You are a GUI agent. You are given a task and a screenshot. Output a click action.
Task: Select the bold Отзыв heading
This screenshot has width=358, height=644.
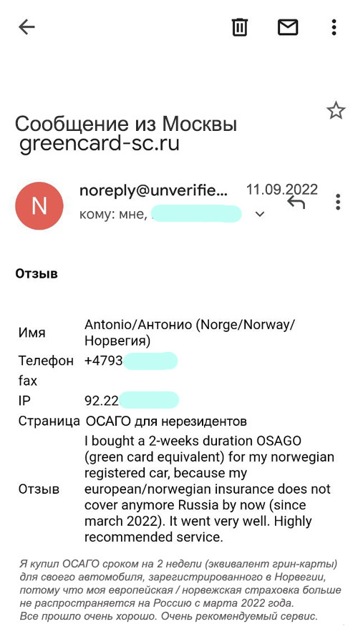tap(37, 274)
